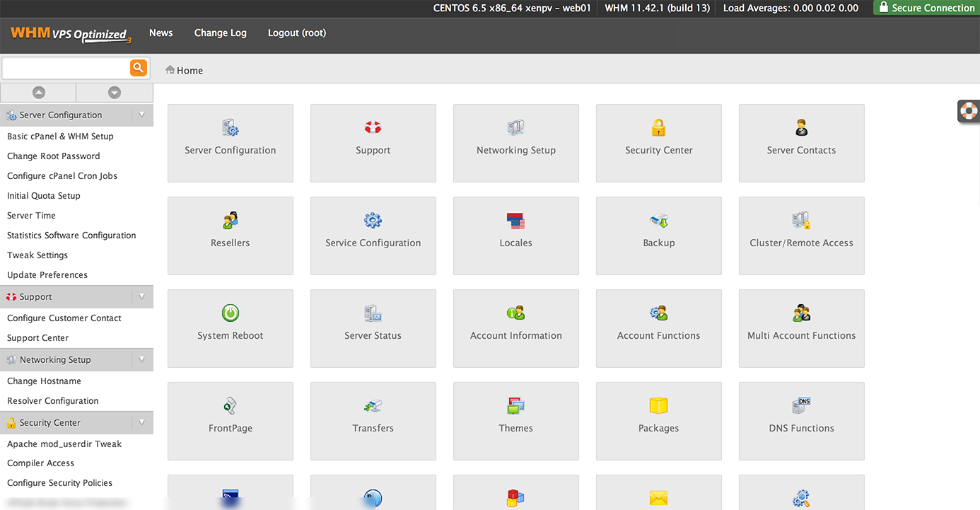The width and height of the screenshot is (980, 510).
Task: Collapse the Security Center sidebar section
Action: click(142, 422)
